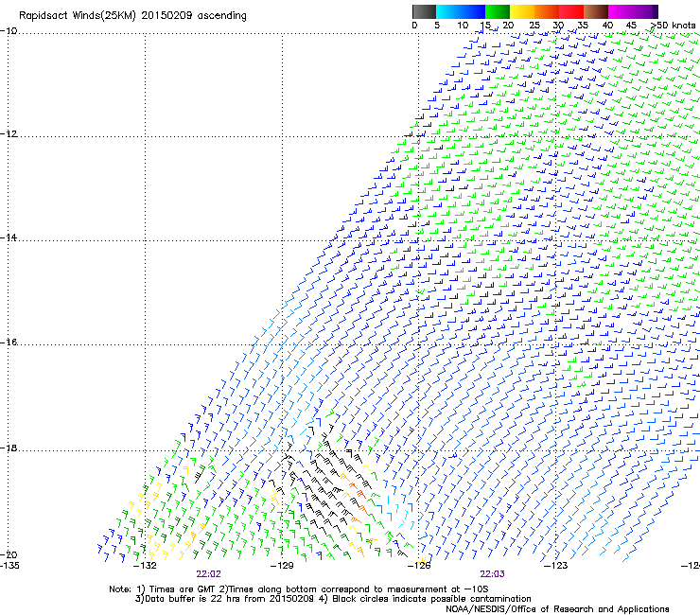This screenshot has width=700, height=615.
Task: Click the latitude label -14
Action: pyautogui.click(x=9, y=237)
